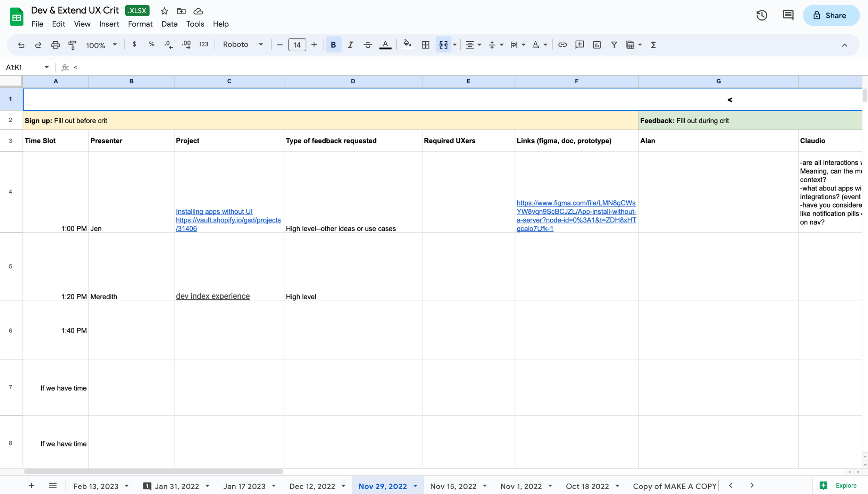Click the font size input field
Image resolution: width=868 pixels, height=494 pixels.
tap(297, 45)
